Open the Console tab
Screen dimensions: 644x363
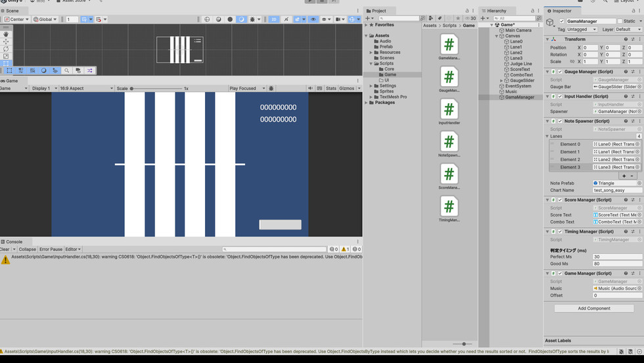(14, 242)
